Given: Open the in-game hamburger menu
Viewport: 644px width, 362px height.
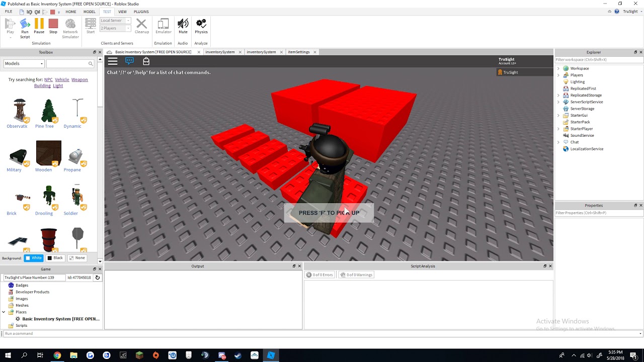Looking at the screenshot, I should pyautogui.click(x=113, y=61).
